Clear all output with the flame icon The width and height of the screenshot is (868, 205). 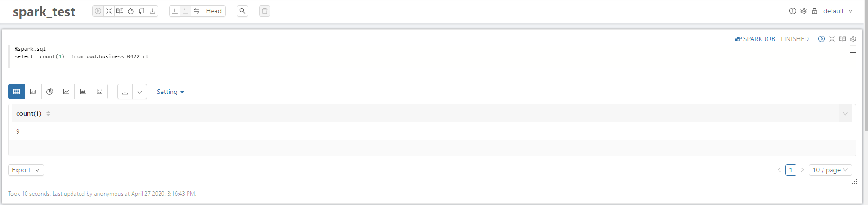131,11
